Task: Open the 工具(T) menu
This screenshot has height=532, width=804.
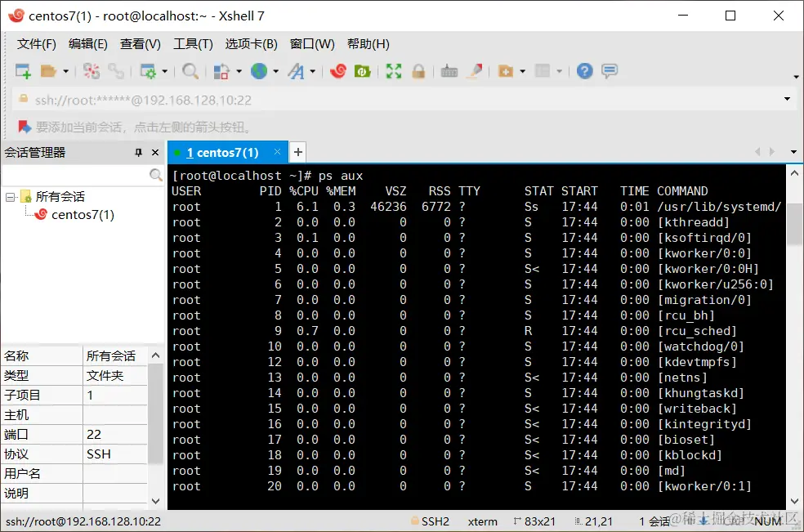Action: tap(193, 44)
